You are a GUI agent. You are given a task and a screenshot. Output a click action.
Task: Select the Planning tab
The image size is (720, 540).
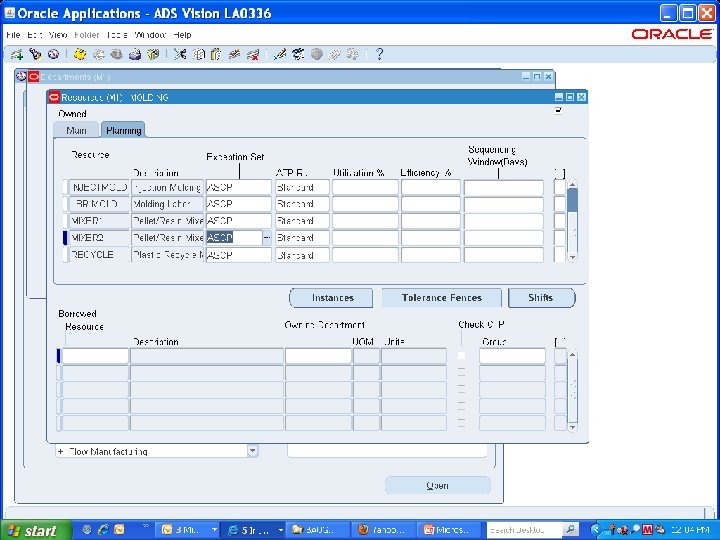tap(123, 130)
